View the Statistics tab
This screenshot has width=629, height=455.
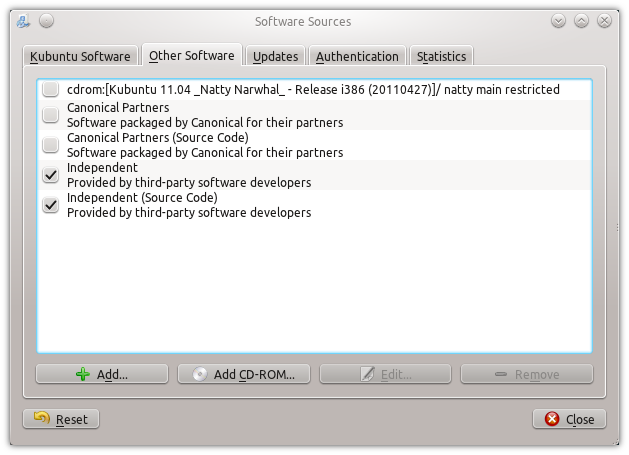[x=441, y=56]
